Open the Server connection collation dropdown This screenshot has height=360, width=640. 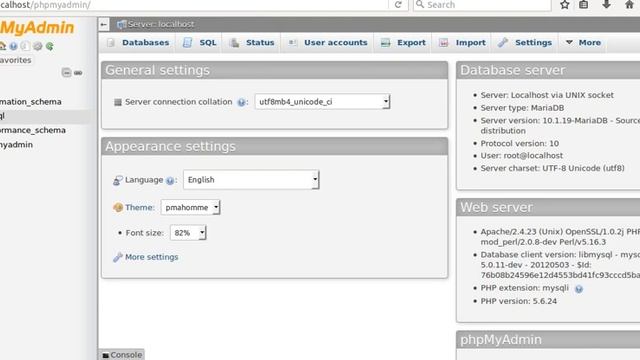pos(322,102)
